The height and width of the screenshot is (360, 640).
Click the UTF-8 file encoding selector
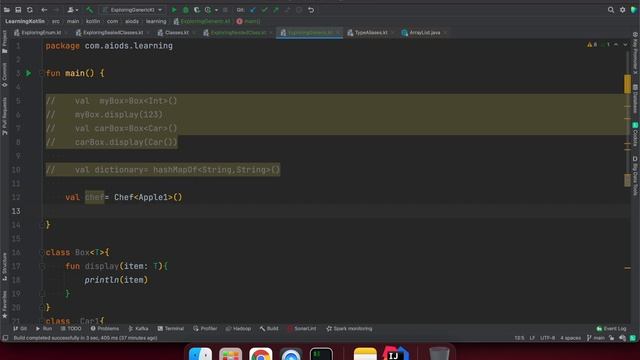(x=547, y=338)
